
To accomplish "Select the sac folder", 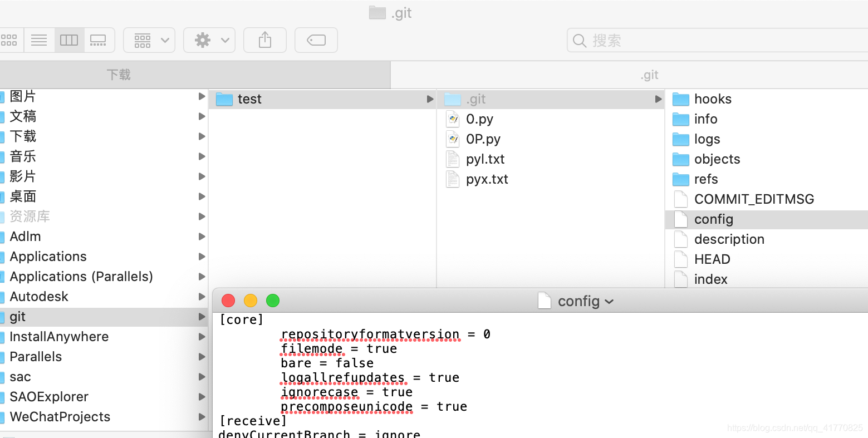I will pos(104,377).
